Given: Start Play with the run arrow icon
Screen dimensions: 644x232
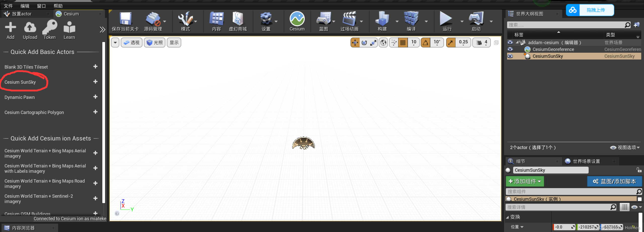Looking at the screenshot, I should pos(446,19).
